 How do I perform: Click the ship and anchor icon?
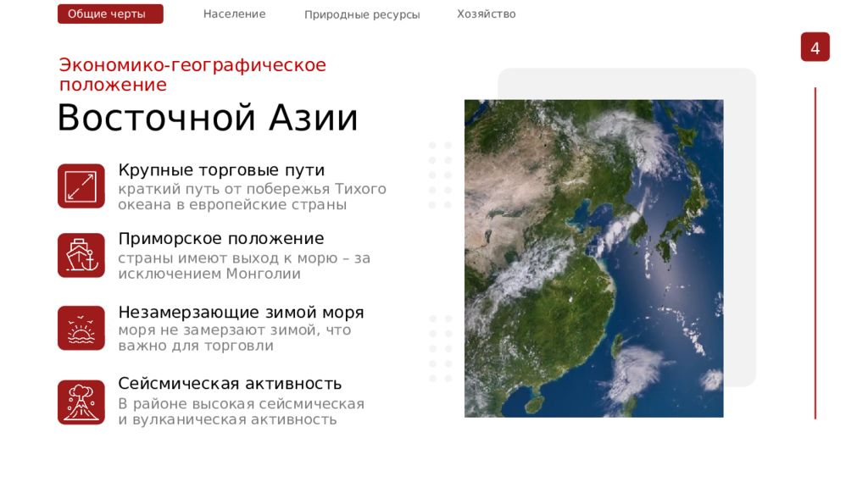point(81,255)
